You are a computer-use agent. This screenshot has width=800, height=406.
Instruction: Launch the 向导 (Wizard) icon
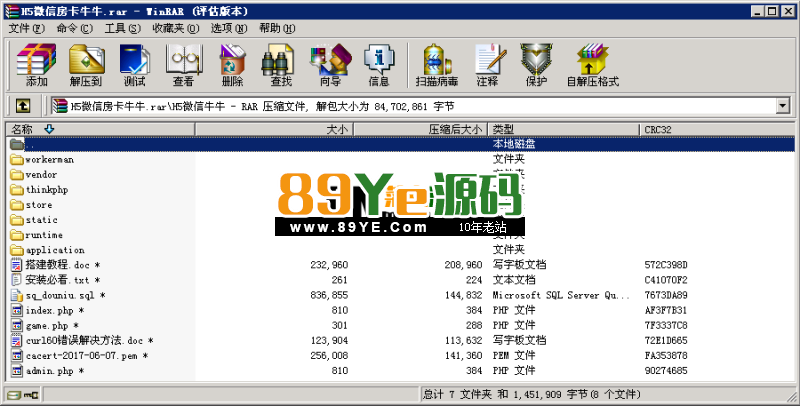[x=331, y=59]
